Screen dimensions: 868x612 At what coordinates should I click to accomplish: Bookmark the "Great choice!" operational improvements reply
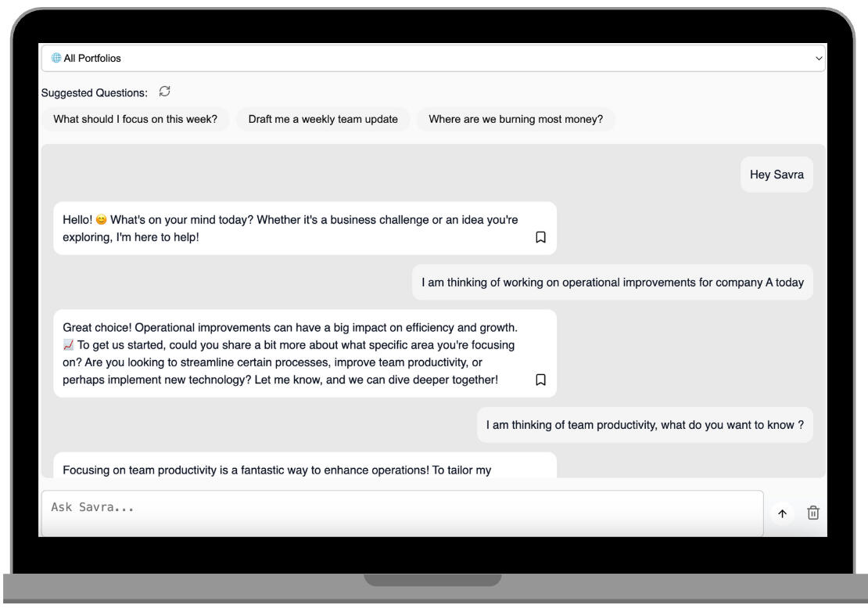[540, 380]
